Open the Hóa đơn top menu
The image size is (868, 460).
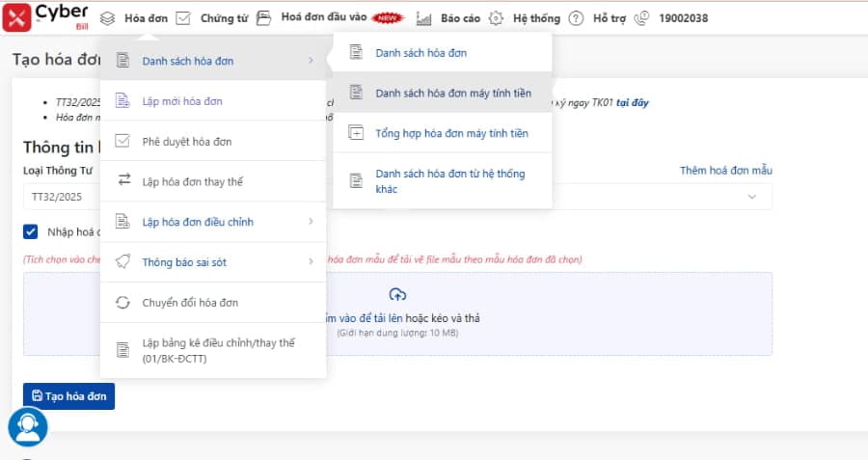[x=146, y=18]
